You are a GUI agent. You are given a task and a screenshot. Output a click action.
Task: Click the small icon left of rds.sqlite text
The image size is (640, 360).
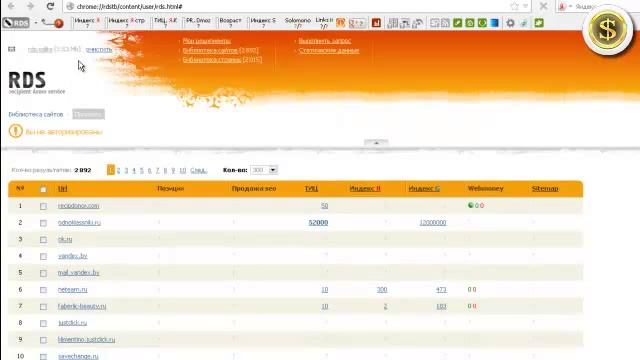pos(12,49)
